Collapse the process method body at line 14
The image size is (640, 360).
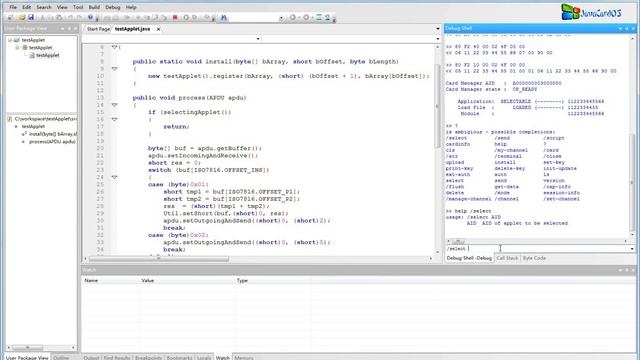point(115,105)
